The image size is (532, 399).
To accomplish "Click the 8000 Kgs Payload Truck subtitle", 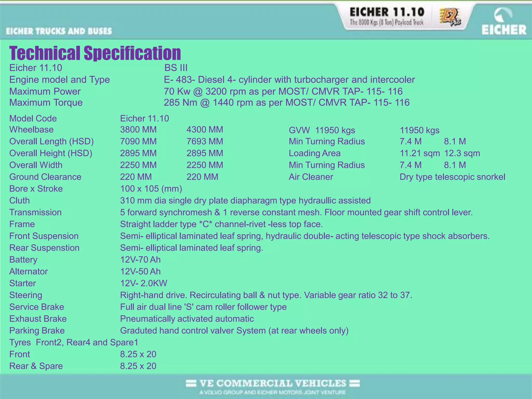I will (387, 22).
